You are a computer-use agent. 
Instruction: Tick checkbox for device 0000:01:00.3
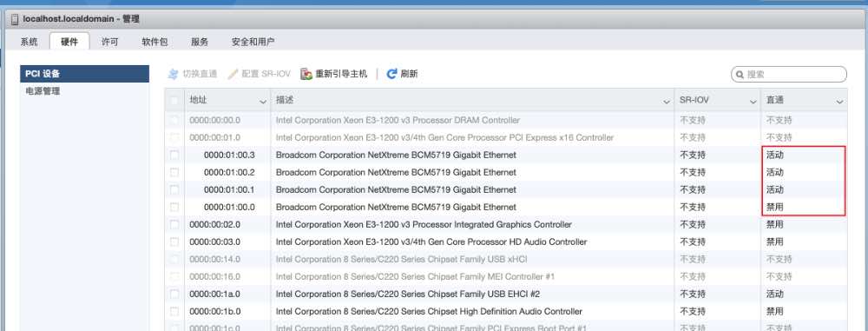174,155
